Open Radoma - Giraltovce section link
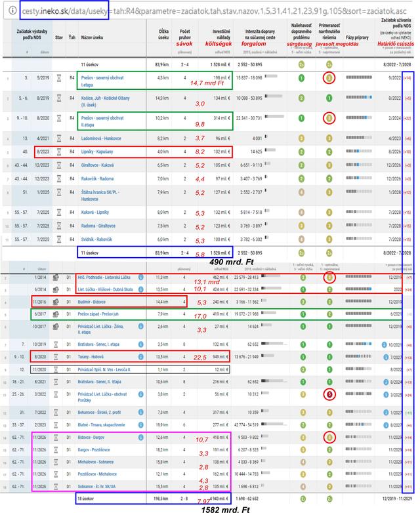 click(x=98, y=226)
